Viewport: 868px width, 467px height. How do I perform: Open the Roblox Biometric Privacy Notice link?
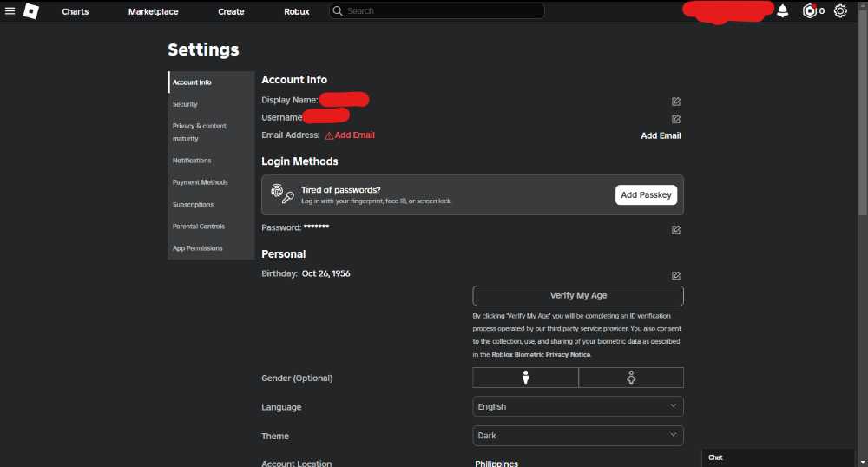(x=541, y=355)
